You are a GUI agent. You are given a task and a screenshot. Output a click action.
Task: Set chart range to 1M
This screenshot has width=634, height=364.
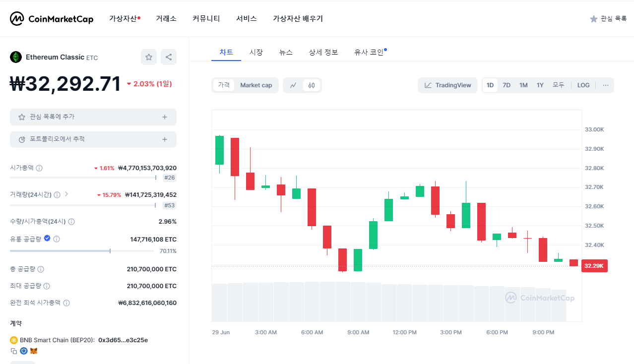523,85
